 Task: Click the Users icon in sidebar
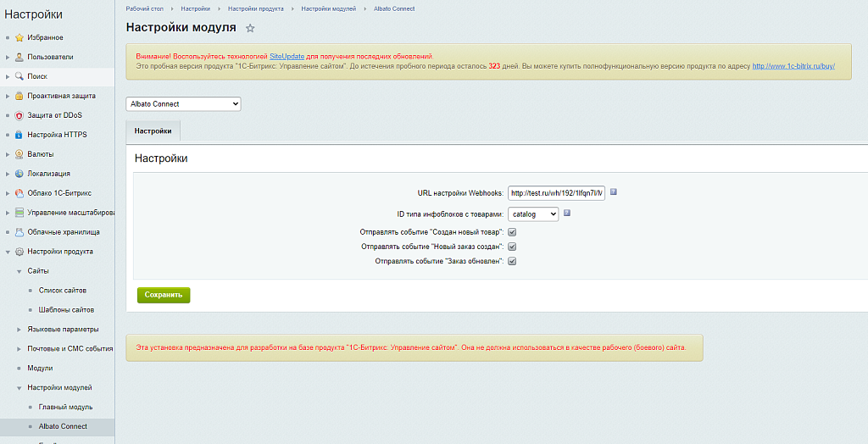coord(19,57)
